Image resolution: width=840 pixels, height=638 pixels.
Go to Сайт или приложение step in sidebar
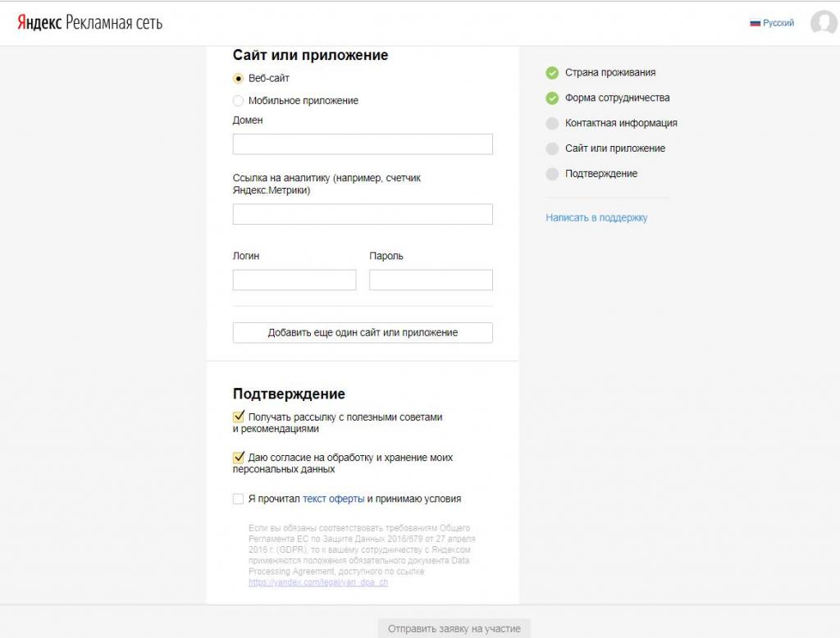(614, 148)
